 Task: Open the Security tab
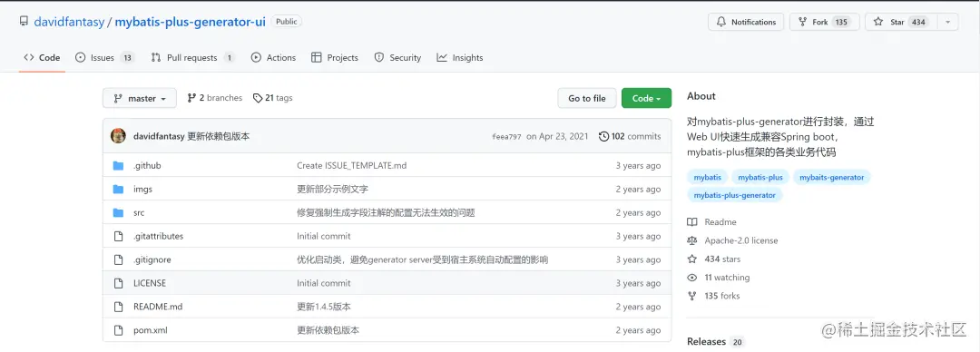[397, 57]
